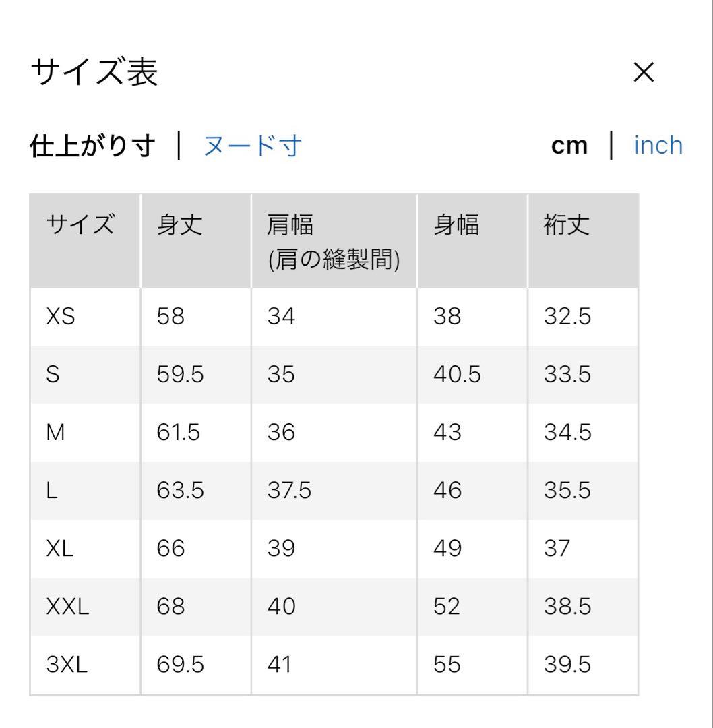
Task: Select the 仕上がり寸 tab
Action: pyautogui.click(x=92, y=146)
